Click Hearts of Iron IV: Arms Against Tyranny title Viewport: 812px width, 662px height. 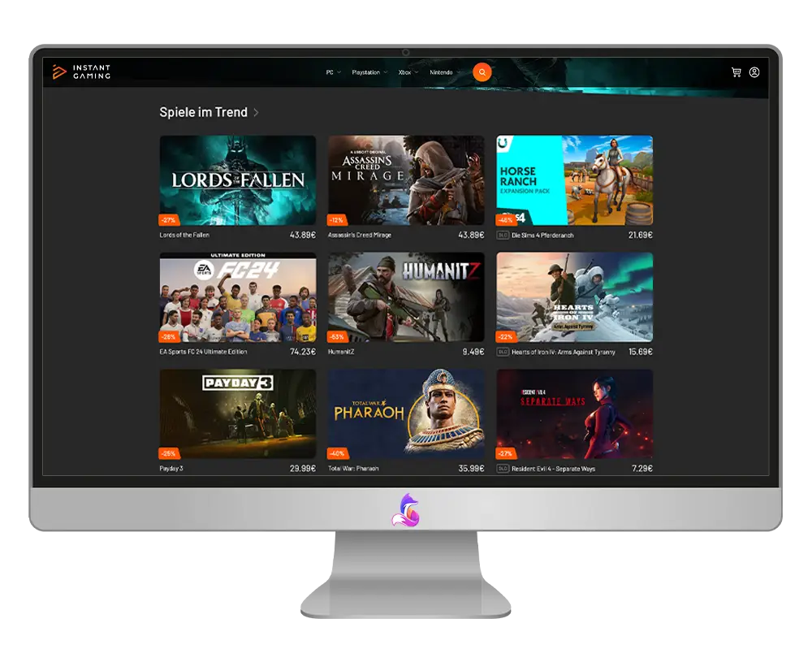563,353
